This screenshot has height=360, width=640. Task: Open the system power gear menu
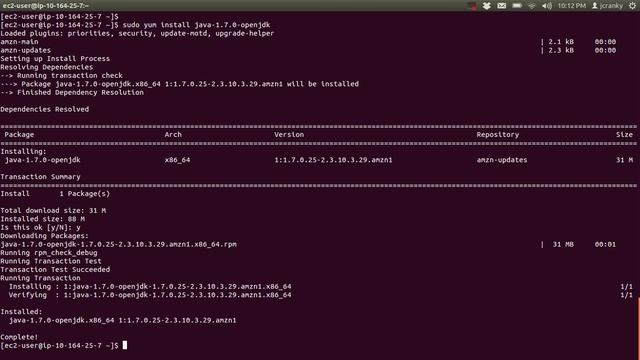pos(633,6)
